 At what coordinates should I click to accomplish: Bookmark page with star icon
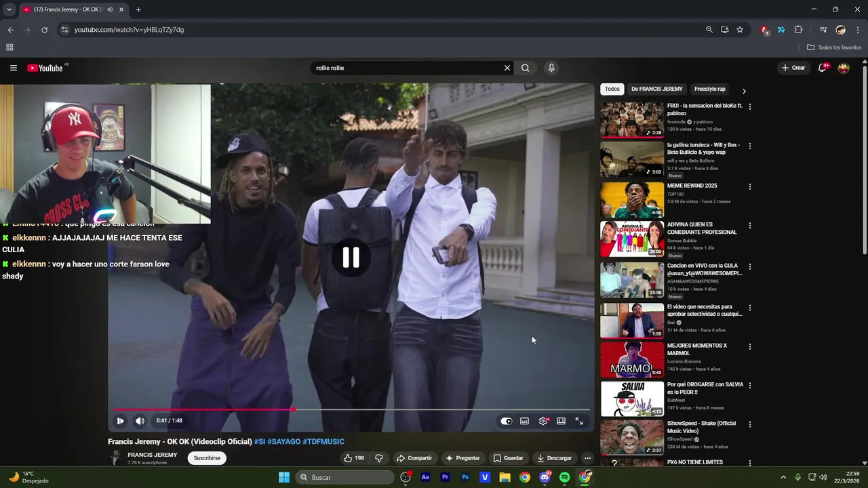pyautogui.click(x=740, y=30)
